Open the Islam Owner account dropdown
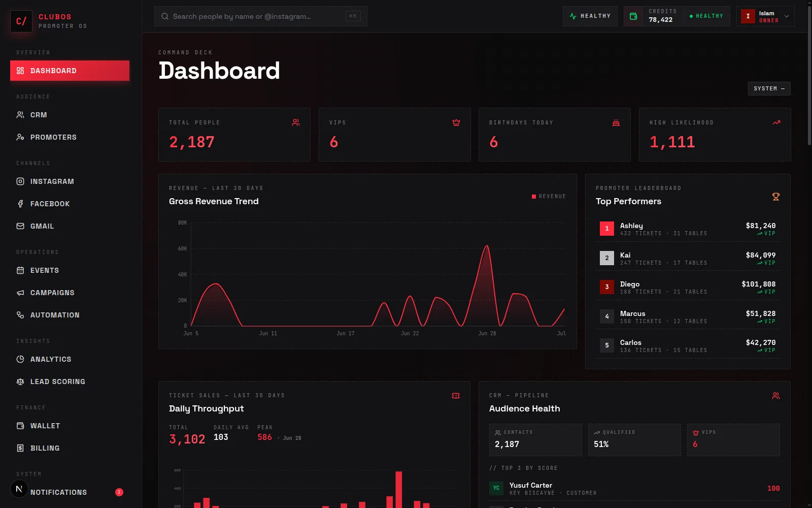This screenshot has width=812, height=508. tap(765, 16)
